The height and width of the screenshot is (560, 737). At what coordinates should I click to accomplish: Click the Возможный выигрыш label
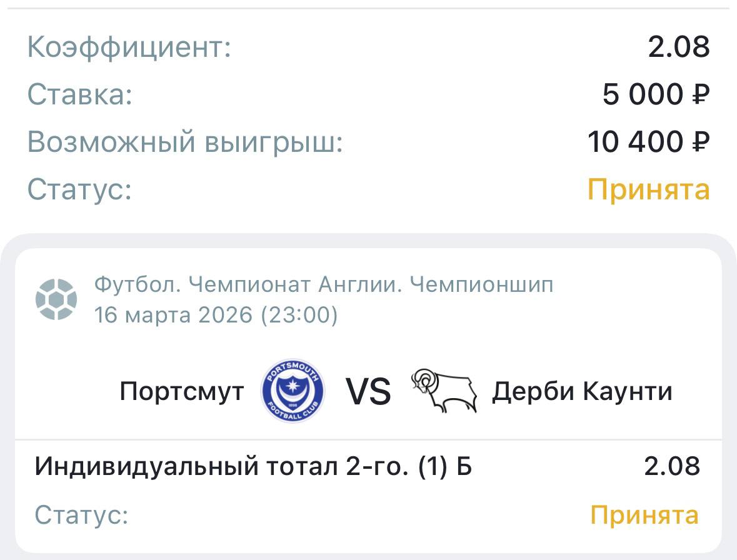186,142
